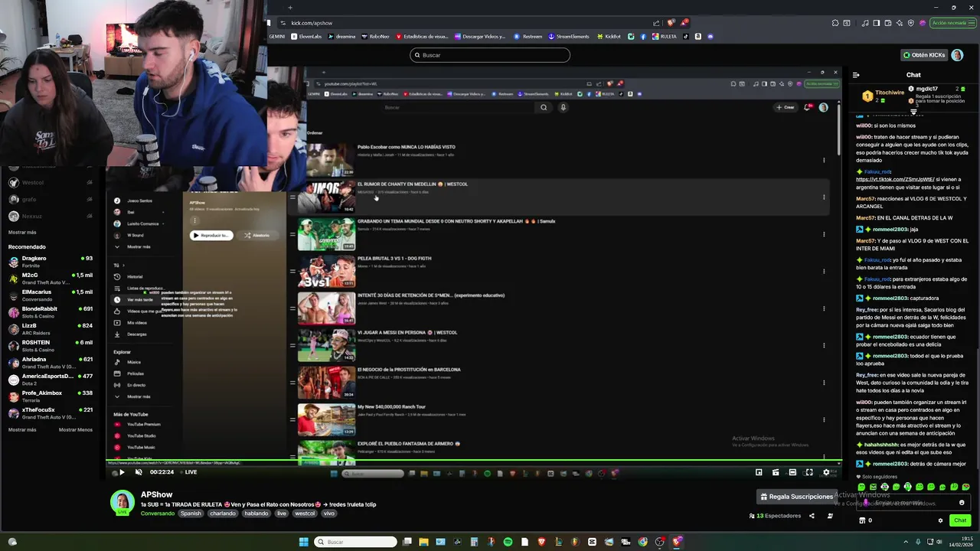Collapse the chat panel with arrow icon

(x=856, y=75)
